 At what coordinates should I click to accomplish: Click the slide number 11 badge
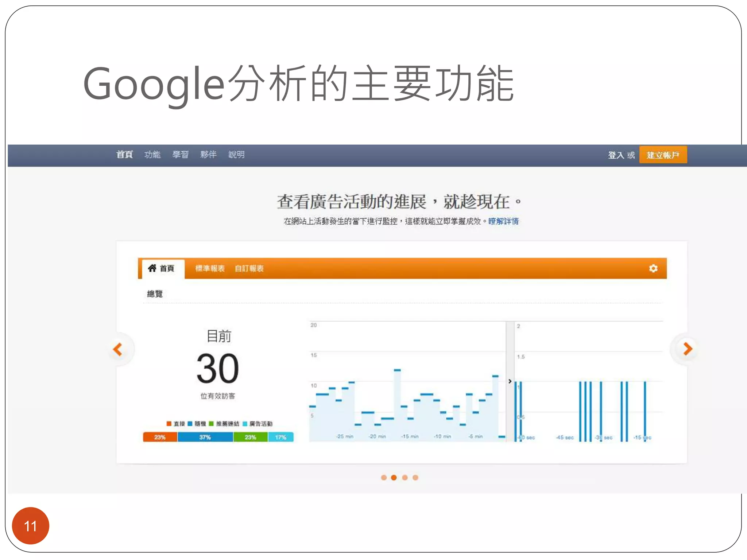coord(31,526)
